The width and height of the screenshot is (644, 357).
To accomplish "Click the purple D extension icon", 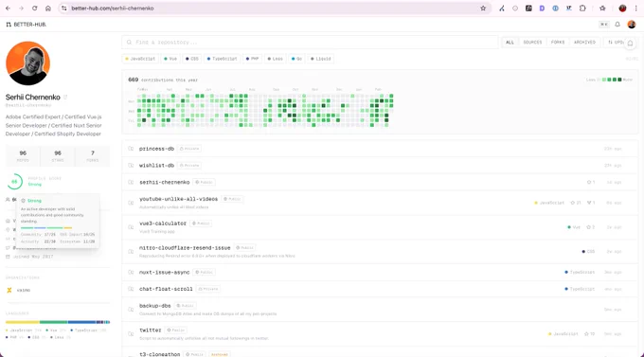I will (x=542, y=9).
